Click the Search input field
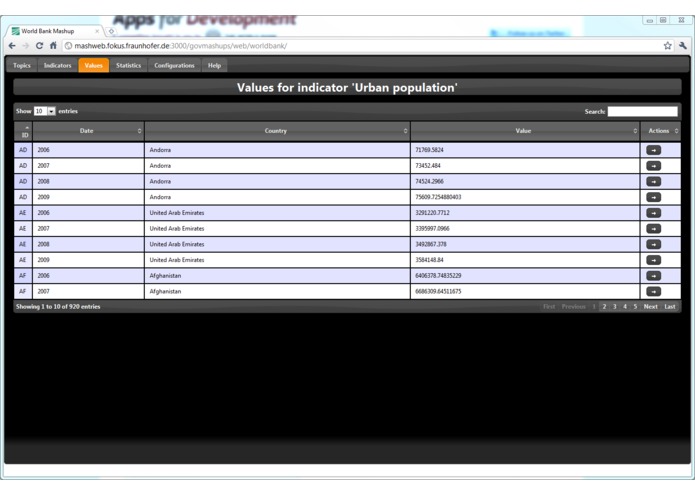 coord(642,112)
